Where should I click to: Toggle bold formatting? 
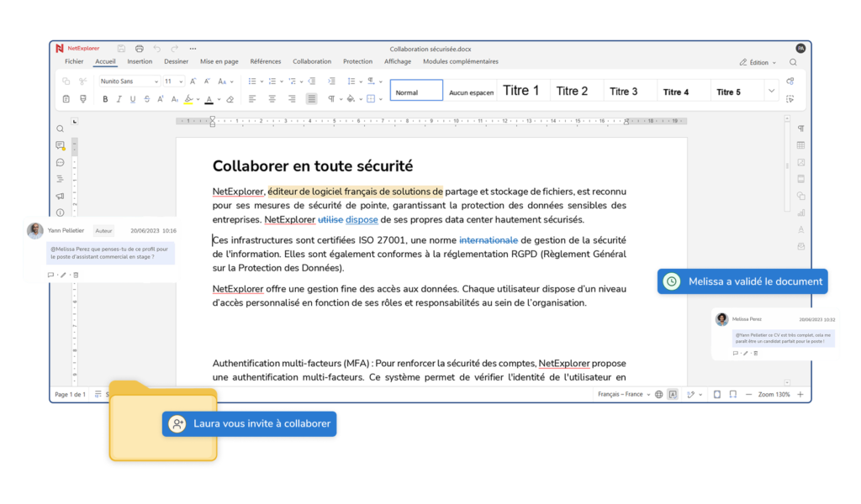[x=105, y=99]
